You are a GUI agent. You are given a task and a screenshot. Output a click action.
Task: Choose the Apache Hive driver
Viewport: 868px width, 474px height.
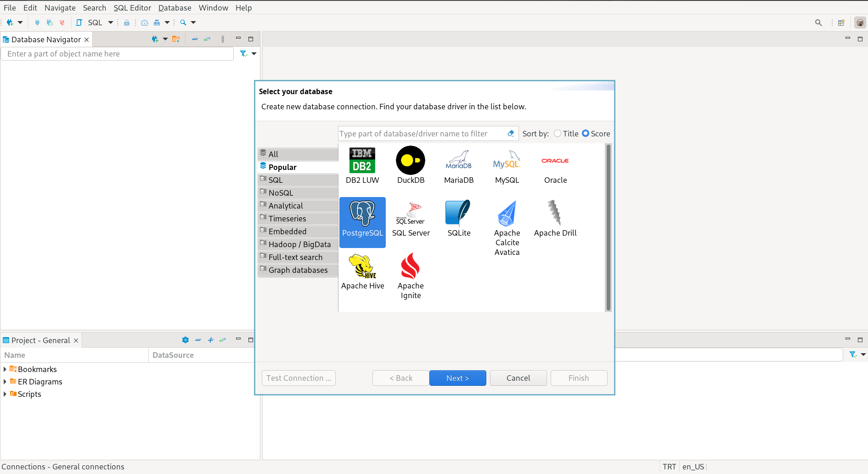(362, 272)
